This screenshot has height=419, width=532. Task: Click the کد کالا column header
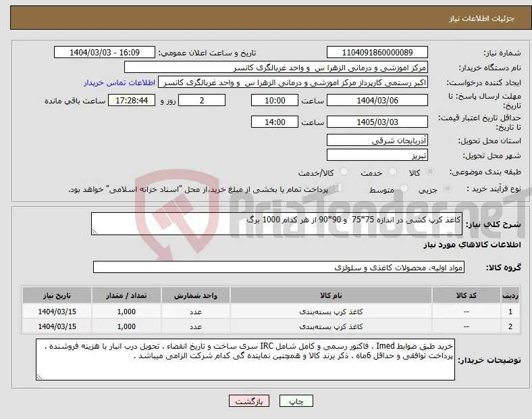pyautogui.click(x=467, y=295)
